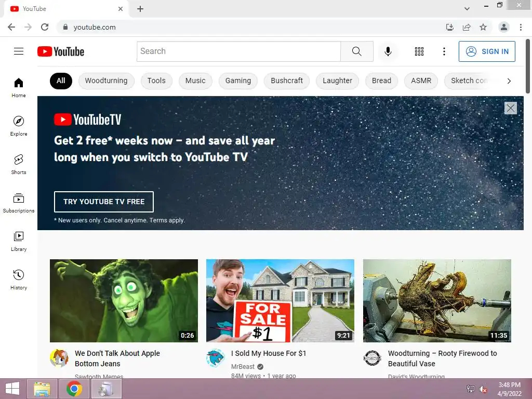Screen dimensions: 532x399
Task: Click the share page icon
Action: [467, 27]
